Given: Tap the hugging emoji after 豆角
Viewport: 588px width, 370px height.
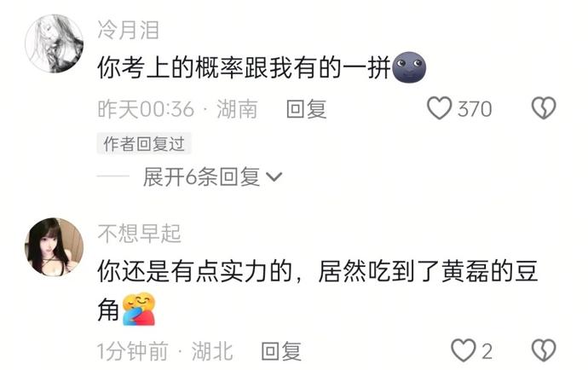Looking at the screenshot, I should coord(139,309).
